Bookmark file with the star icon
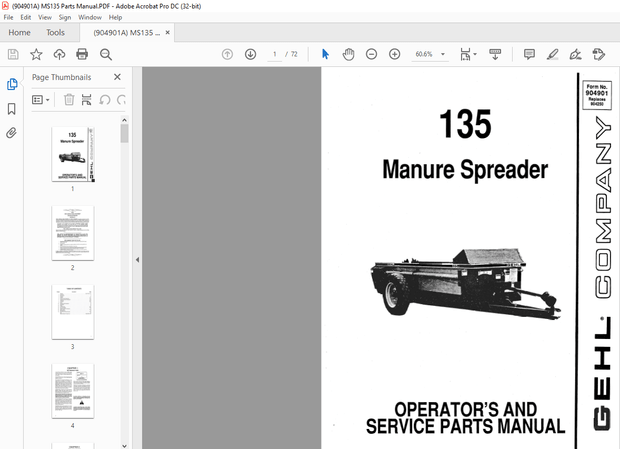 point(36,54)
